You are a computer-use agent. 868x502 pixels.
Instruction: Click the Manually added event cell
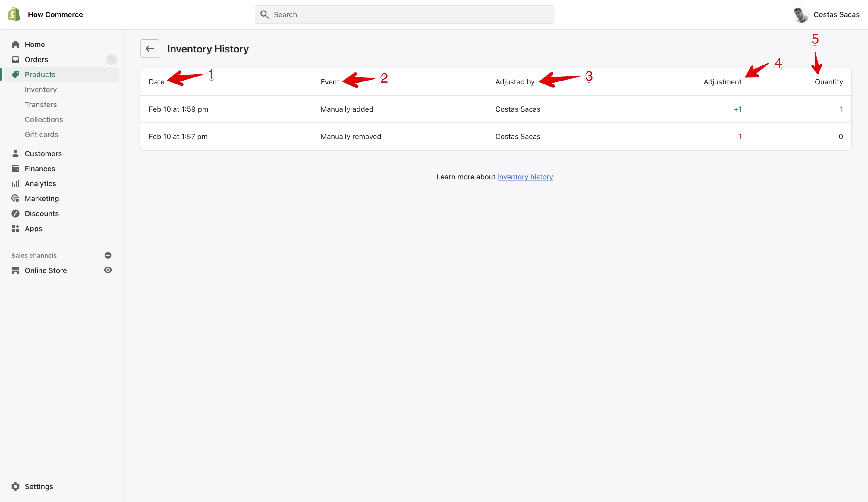[347, 109]
